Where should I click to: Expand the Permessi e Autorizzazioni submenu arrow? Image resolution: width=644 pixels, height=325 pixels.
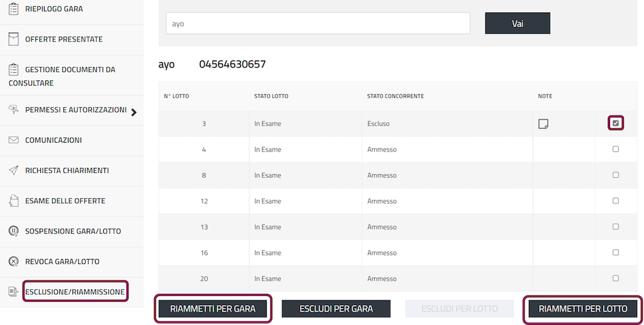click(x=133, y=113)
